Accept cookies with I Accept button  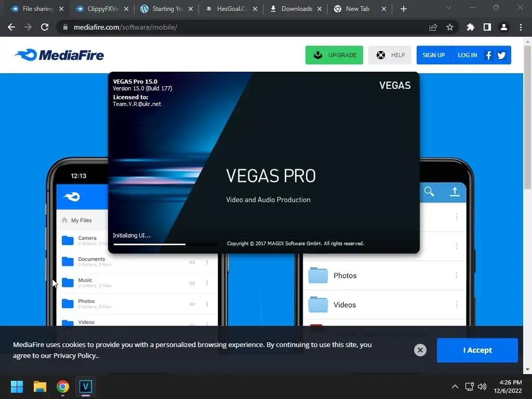(x=477, y=350)
